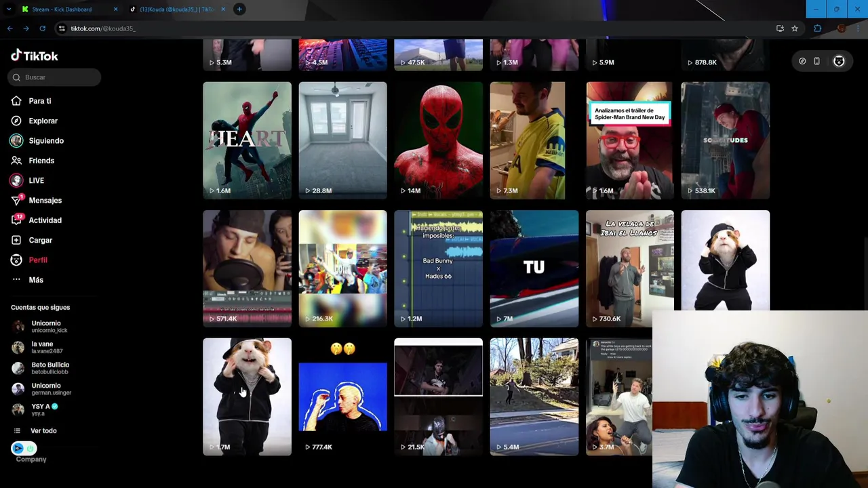Reload the TikTok page

click(x=42, y=28)
